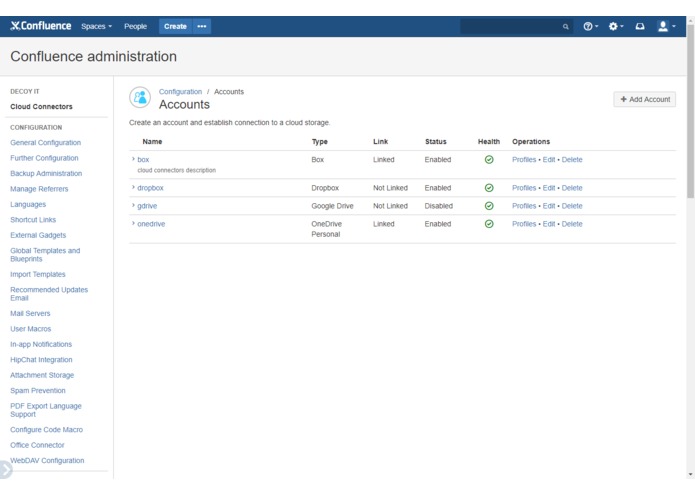Image resolution: width=695 pixels, height=494 pixels.
Task: Expand the gdrive account row
Action: pyautogui.click(x=133, y=206)
